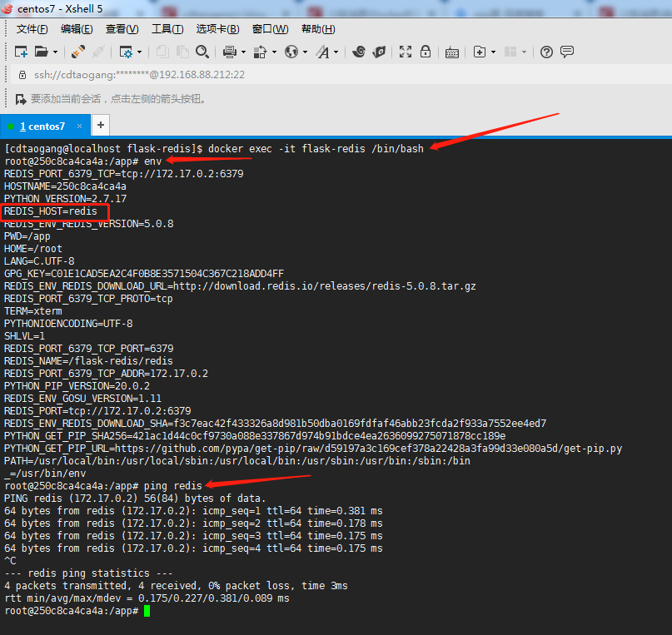Open the 查看(V) menu
The height and width of the screenshot is (635, 672).
(x=122, y=29)
